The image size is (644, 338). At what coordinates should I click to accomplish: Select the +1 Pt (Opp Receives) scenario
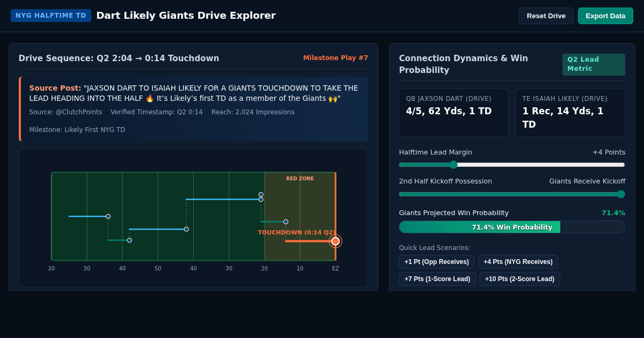tap(436, 262)
